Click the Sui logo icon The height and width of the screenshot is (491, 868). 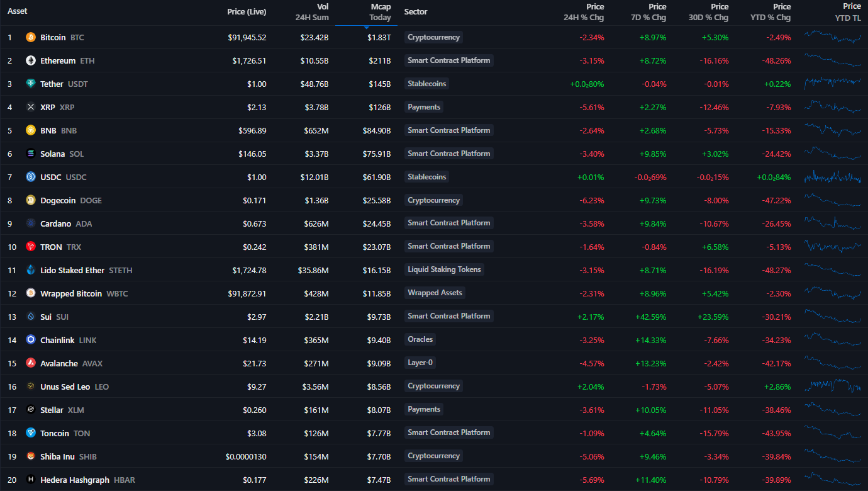pos(30,317)
